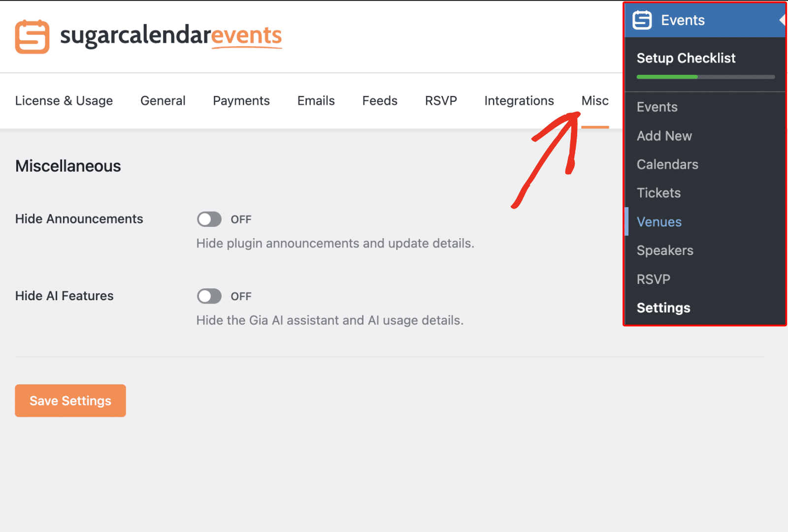Open Settings in sidebar menu
The width and height of the screenshot is (788, 532).
click(663, 308)
